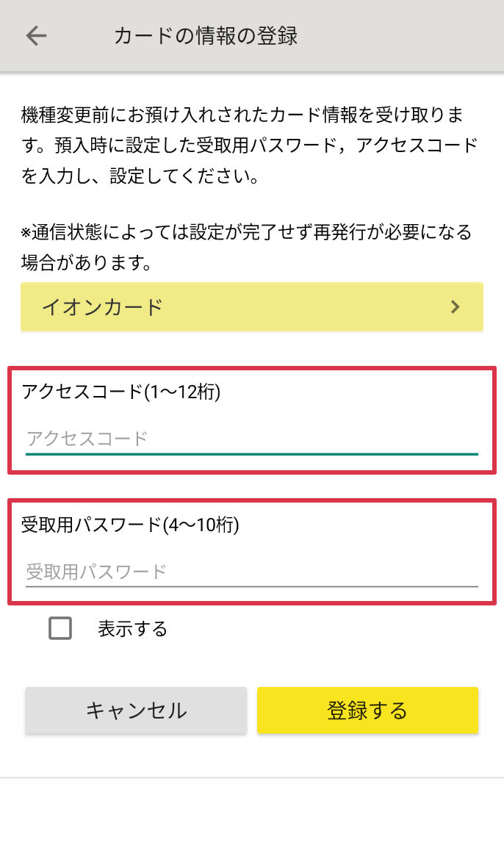504x867 pixels.
Task: Select the 機種変更前に instruction paragraph
Action: pos(249,145)
